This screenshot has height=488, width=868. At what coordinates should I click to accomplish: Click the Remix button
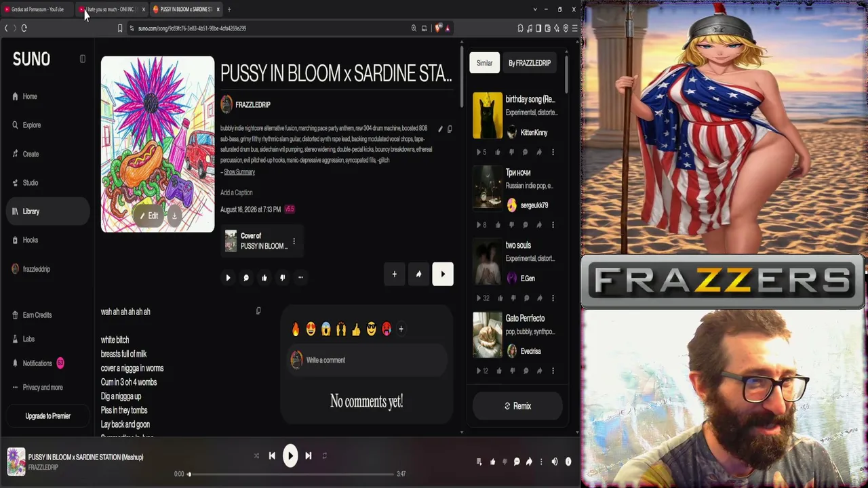click(517, 406)
